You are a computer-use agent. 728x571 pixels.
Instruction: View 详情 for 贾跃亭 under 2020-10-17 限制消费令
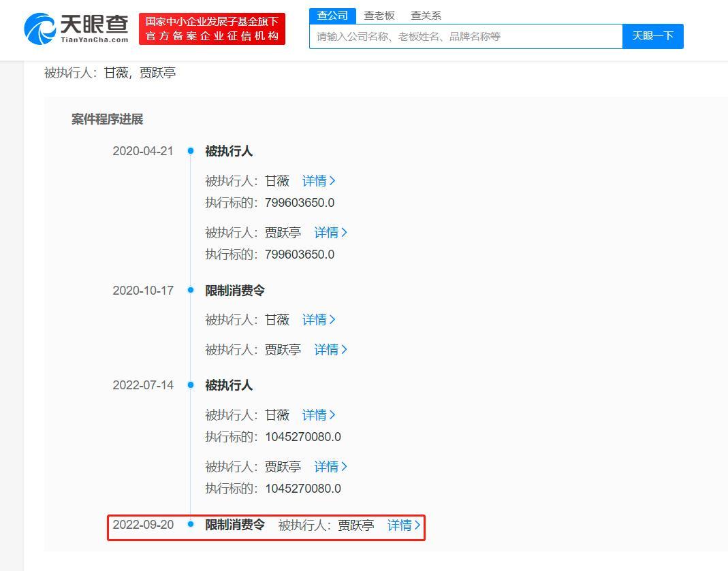[x=330, y=350]
